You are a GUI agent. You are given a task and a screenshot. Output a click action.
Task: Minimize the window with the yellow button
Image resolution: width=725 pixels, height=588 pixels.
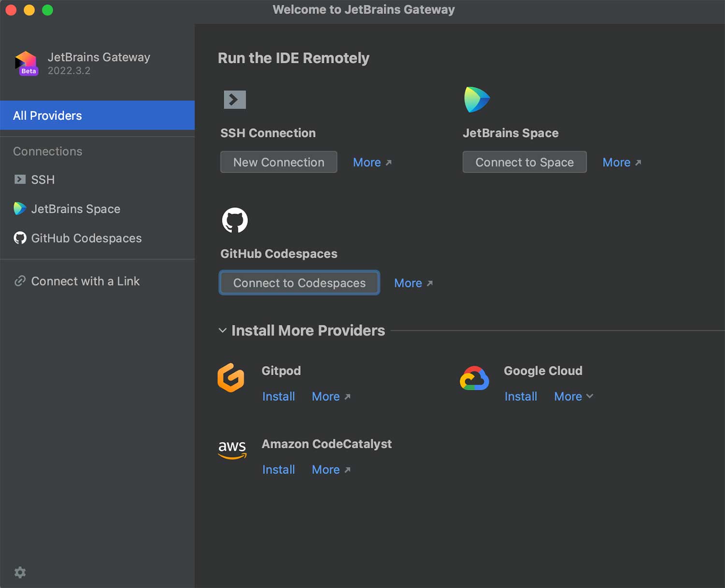tap(29, 10)
